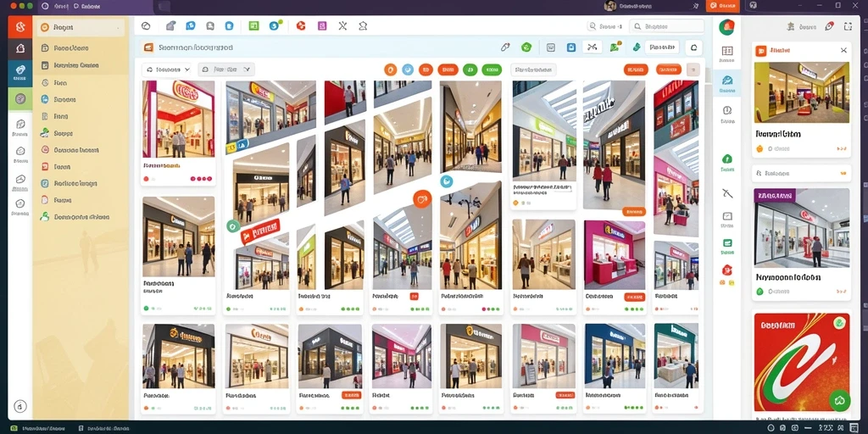The image size is (868, 434).
Task: Click the gray text button after the filter chips
Action: pos(533,70)
